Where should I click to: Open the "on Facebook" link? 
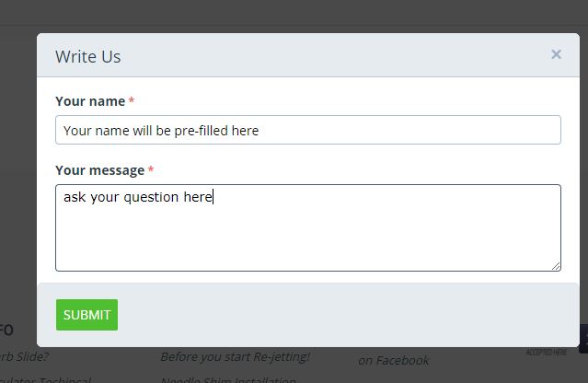(x=393, y=361)
